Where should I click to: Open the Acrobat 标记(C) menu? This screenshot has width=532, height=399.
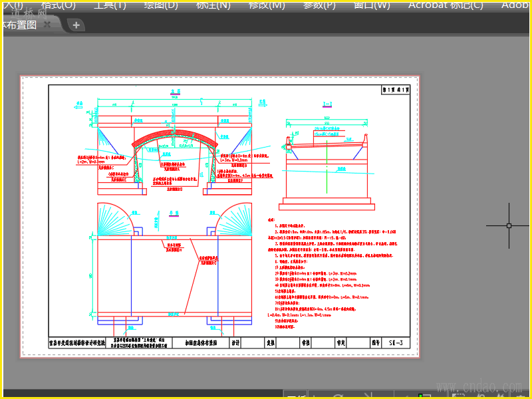pyautogui.click(x=446, y=5)
